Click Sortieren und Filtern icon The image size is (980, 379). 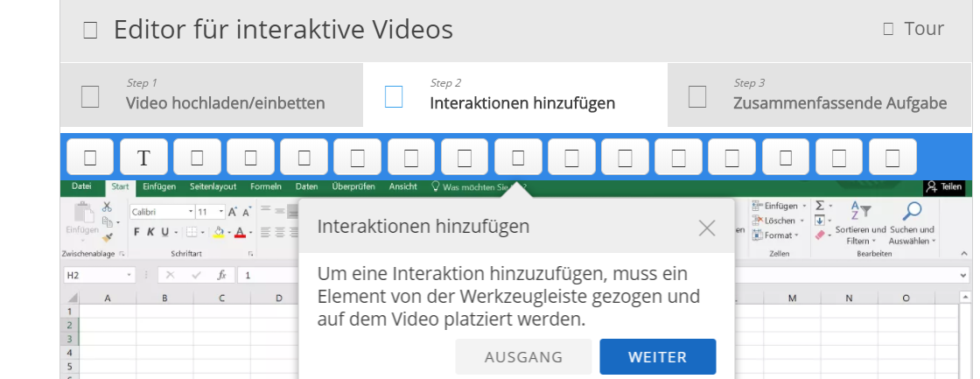(861, 212)
